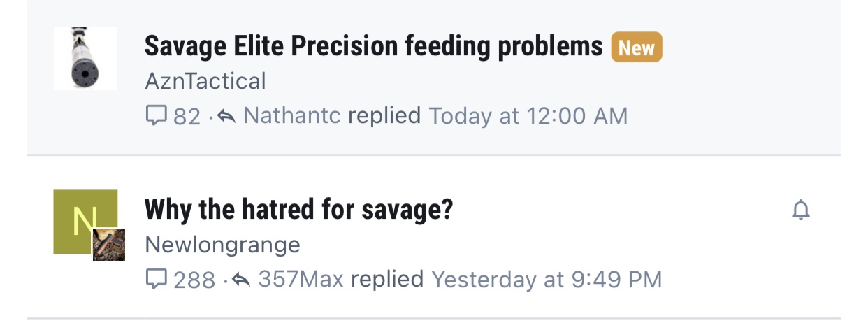This screenshot has width=868, height=330.
Task: Click the reply bubble icon beside 82
Action: tap(155, 115)
